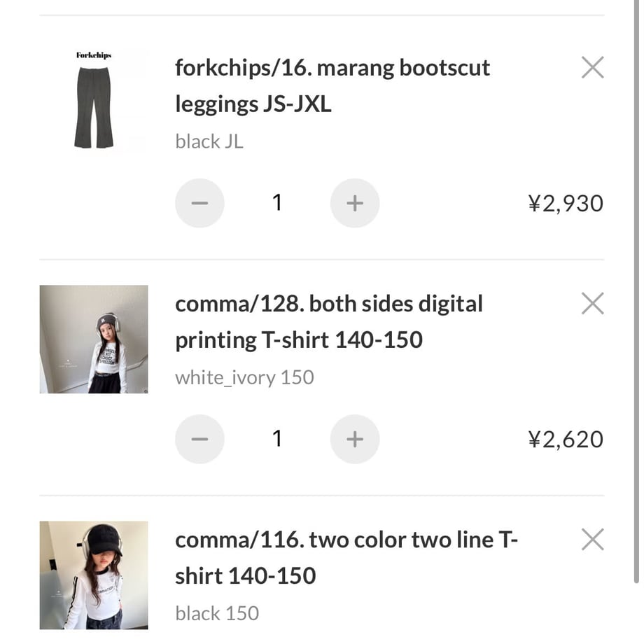The image size is (644, 644).
Task: Select the white_ivory 150 variant text
Action: pos(244,378)
